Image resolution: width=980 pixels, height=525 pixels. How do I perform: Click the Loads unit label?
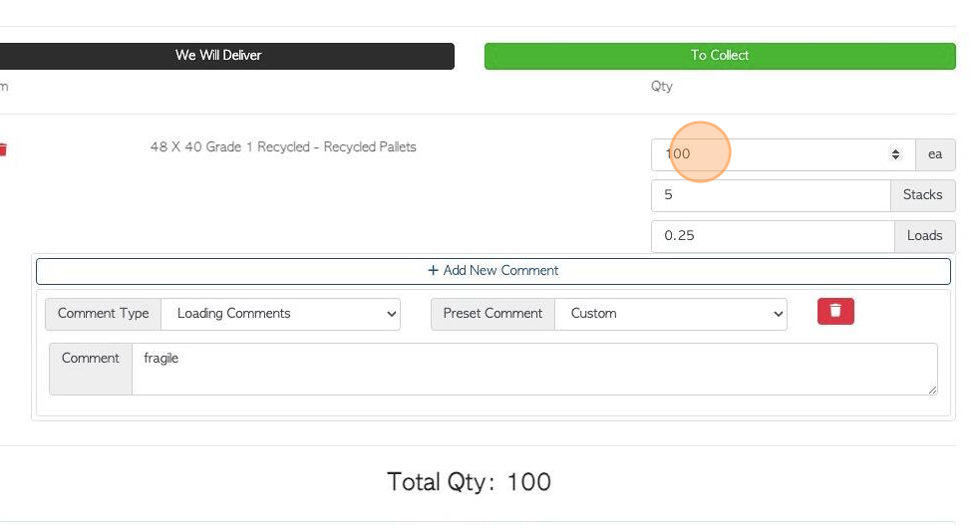[924, 236]
